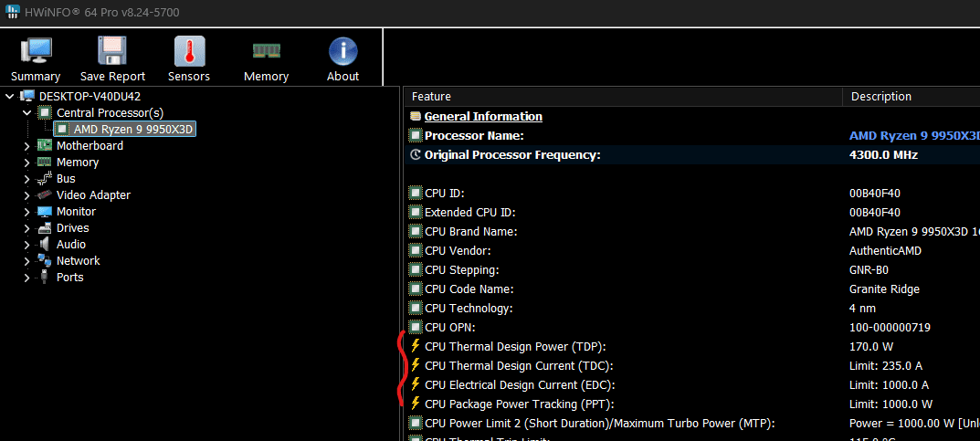Select the CPU OPN row

tap(692, 327)
